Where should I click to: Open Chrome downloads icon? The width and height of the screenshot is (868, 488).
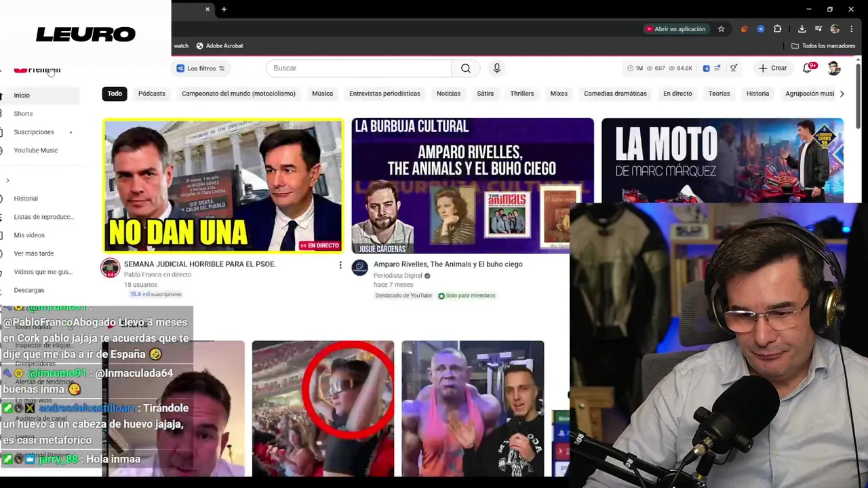(802, 29)
